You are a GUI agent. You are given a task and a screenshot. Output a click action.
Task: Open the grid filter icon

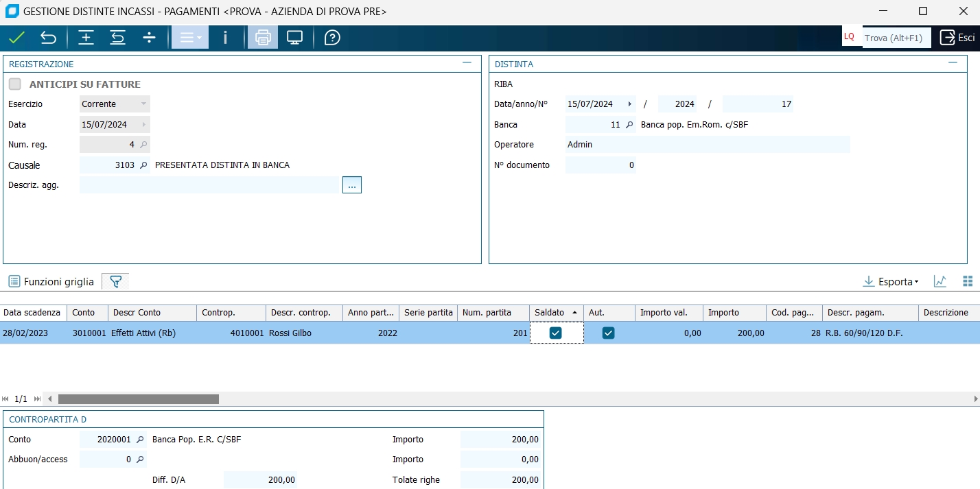click(x=115, y=281)
